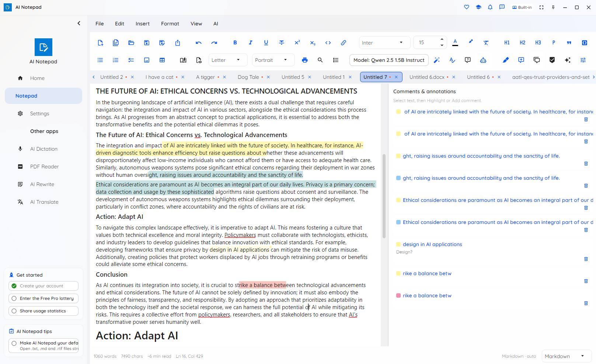The height and width of the screenshot is (364, 596).
Task: Click the Save As icon with pencil
Action: click(x=162, y=43)
